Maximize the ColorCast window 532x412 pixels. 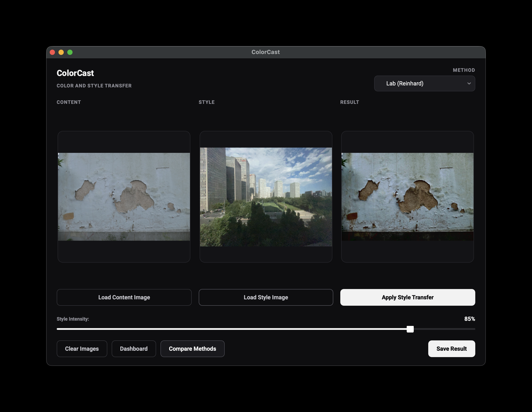[70, 52]
